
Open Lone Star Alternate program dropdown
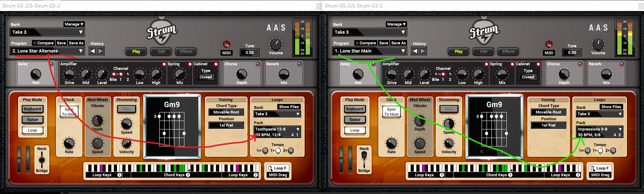[x=47, y=51]
